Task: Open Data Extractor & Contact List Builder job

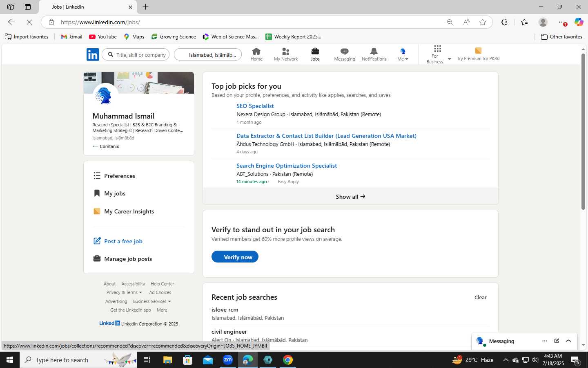Action: 326,136
